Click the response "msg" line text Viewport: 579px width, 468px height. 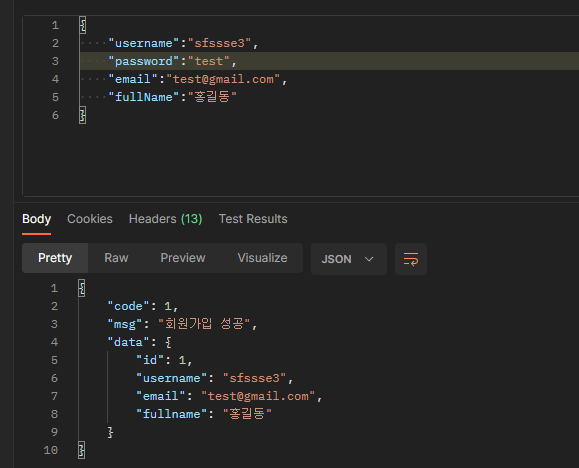tap(182, 324)
